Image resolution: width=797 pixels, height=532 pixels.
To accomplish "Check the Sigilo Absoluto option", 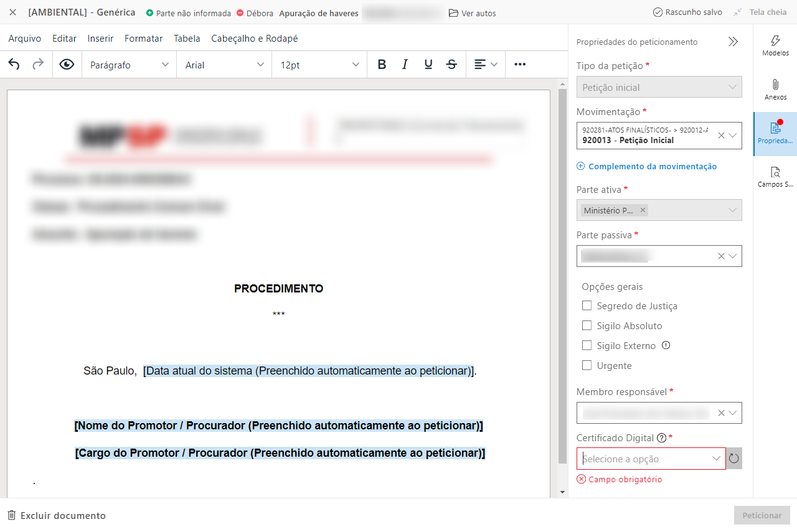I will [x=587, y=325].
